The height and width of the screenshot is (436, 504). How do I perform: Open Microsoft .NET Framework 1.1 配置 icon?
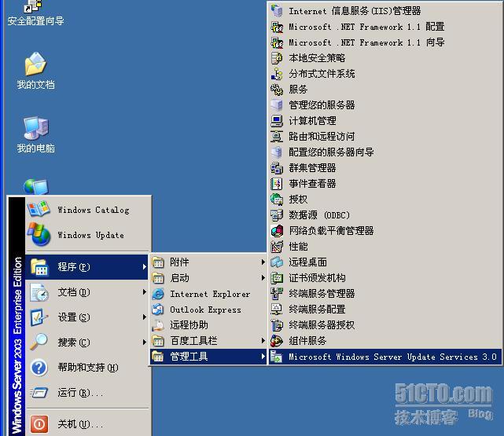tap(277, 27)
